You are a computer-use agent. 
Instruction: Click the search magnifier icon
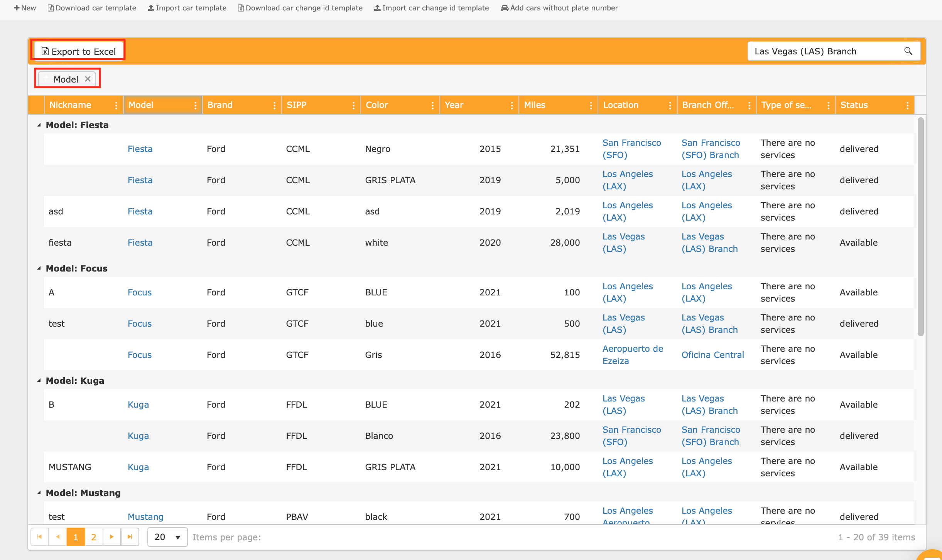pyautogui.click(x=908, y=51)
